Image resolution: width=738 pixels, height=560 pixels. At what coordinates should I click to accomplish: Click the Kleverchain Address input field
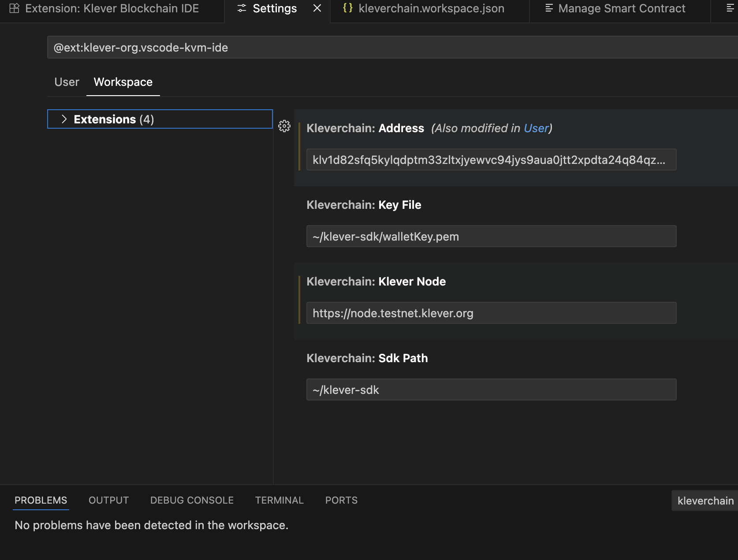pyautogui.click(x=491, y=160)
